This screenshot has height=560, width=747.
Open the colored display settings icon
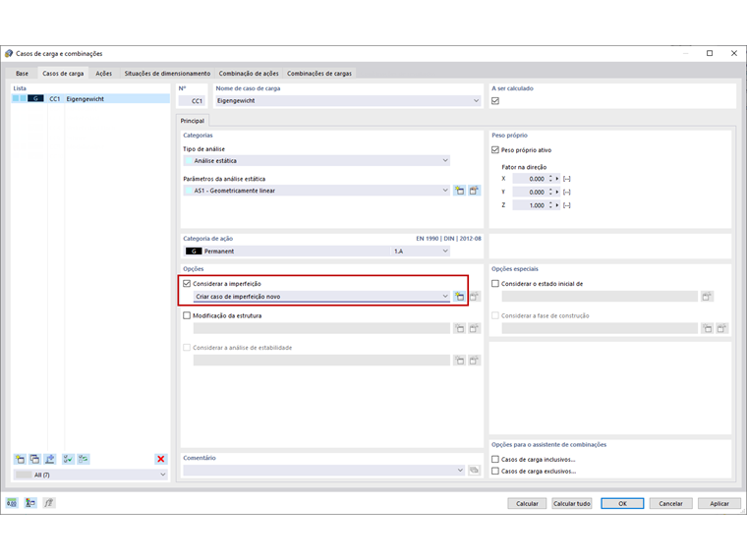point(30,503)
